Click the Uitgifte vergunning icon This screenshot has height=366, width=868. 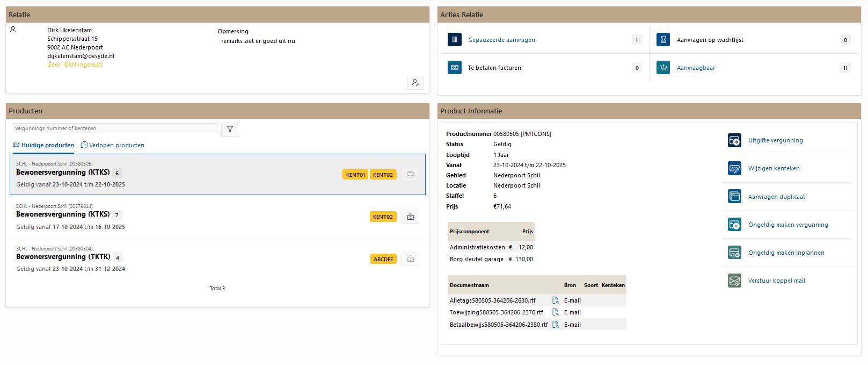[734, 140]
